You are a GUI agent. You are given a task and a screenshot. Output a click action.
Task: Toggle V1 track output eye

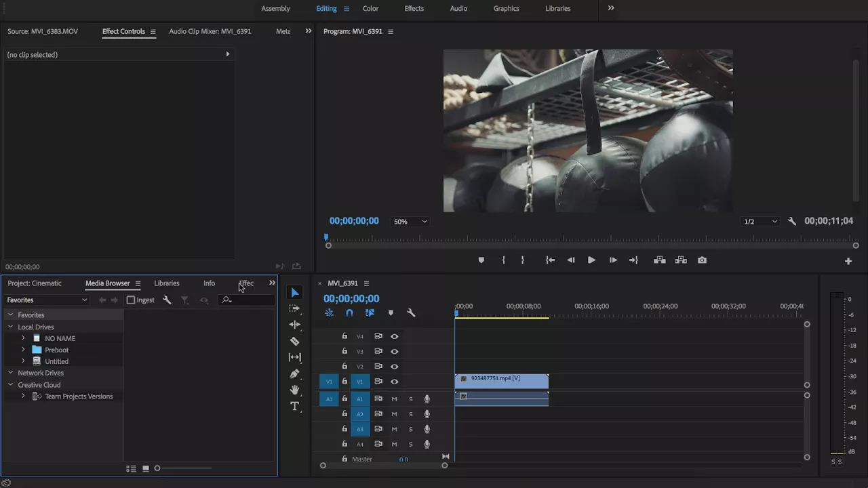click(394, 382)
